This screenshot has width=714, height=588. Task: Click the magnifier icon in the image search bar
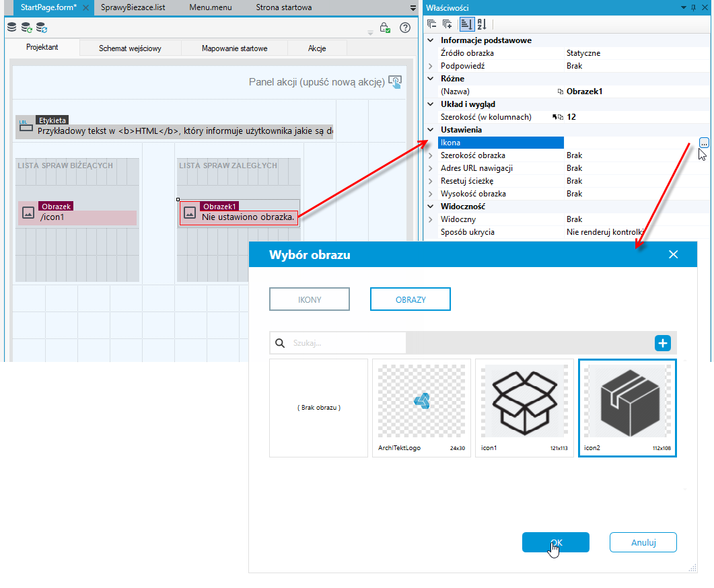[x=281, y=343]
